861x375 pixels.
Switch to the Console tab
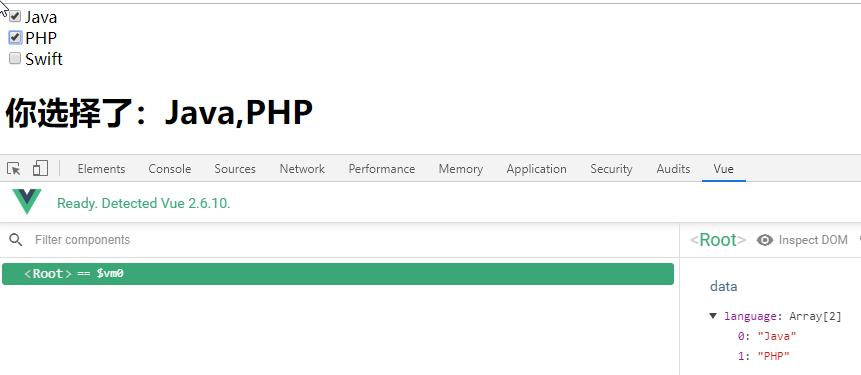(170, 169)
